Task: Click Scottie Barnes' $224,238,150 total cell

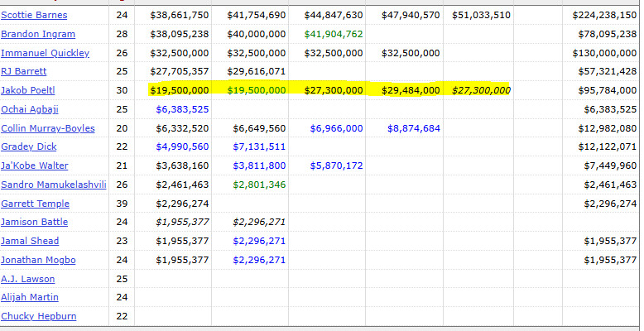Action: [x=604, y=15]
